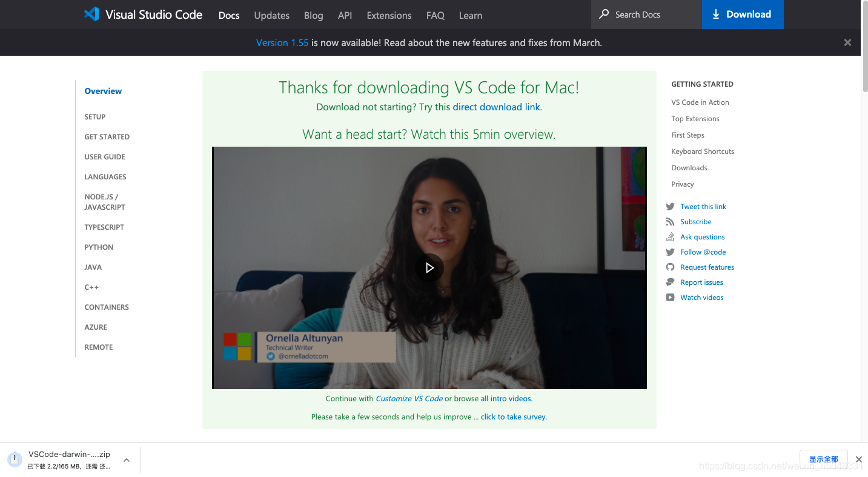
Task: Click the Twitter icon beside Tweet this link
Action: click(670, 207)
